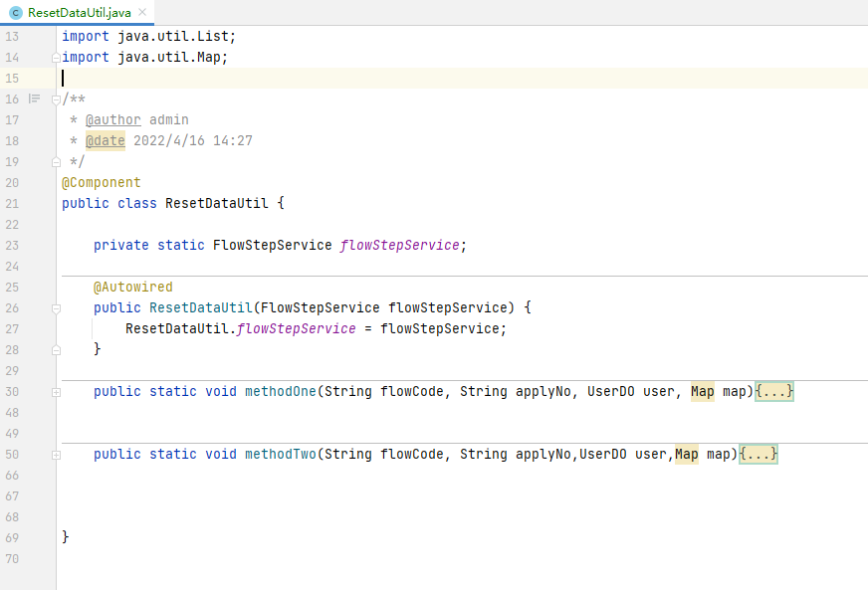Expand the methodOne fold at line 30
This screenshot has width=868, height=590.
click(x=56, y=392)
